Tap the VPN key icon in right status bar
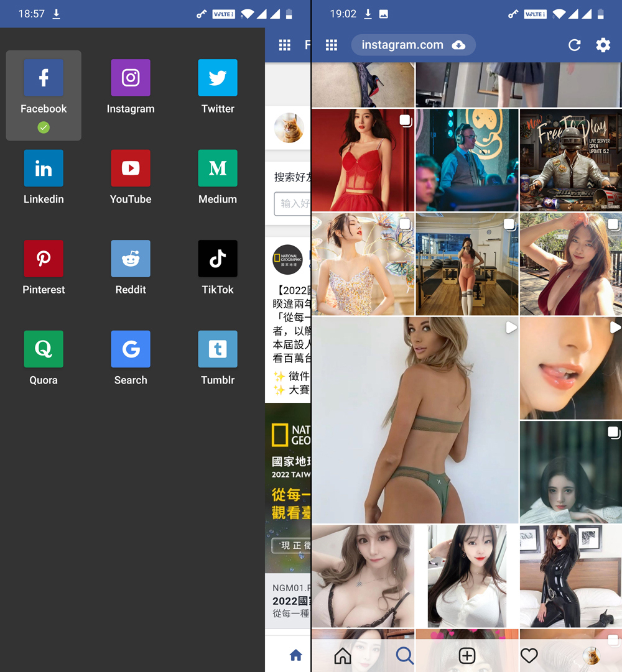The height and width of the screenshot is (672, 622). (x=513, y=14)
